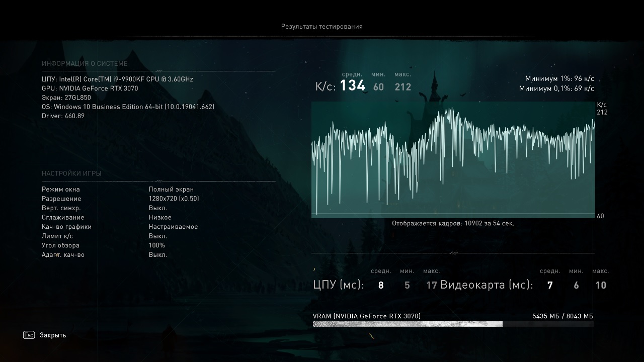The image size is (644, 362).
Task: Click the VRAM usage progress bar
Action: pyautogui.click(x=453, y=324)
